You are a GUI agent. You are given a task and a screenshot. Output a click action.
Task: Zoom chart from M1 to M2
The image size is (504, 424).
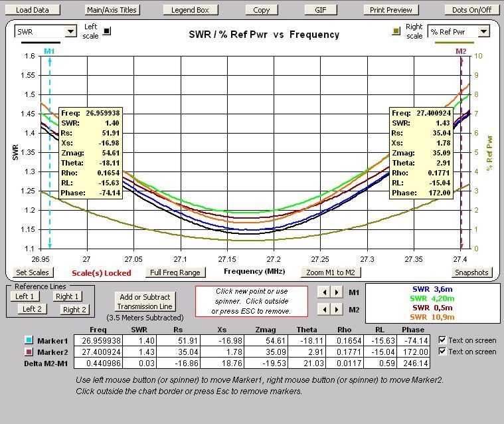[331, 272]
